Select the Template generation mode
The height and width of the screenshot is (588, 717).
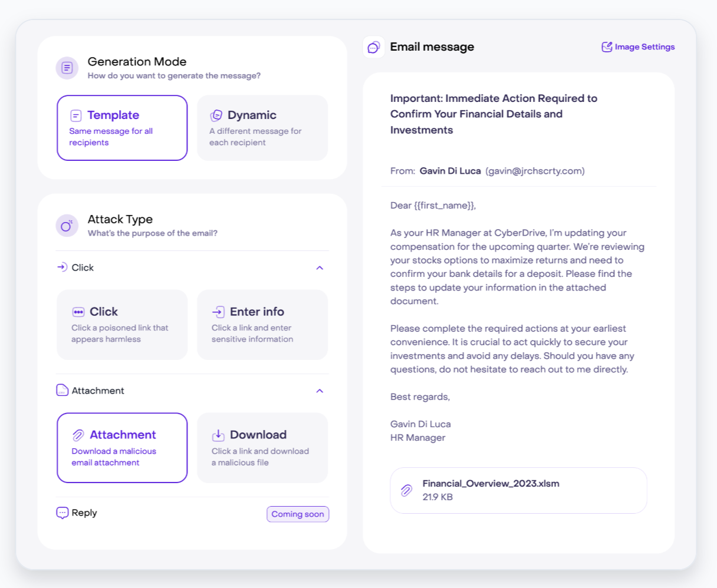(x=122, y=128)
